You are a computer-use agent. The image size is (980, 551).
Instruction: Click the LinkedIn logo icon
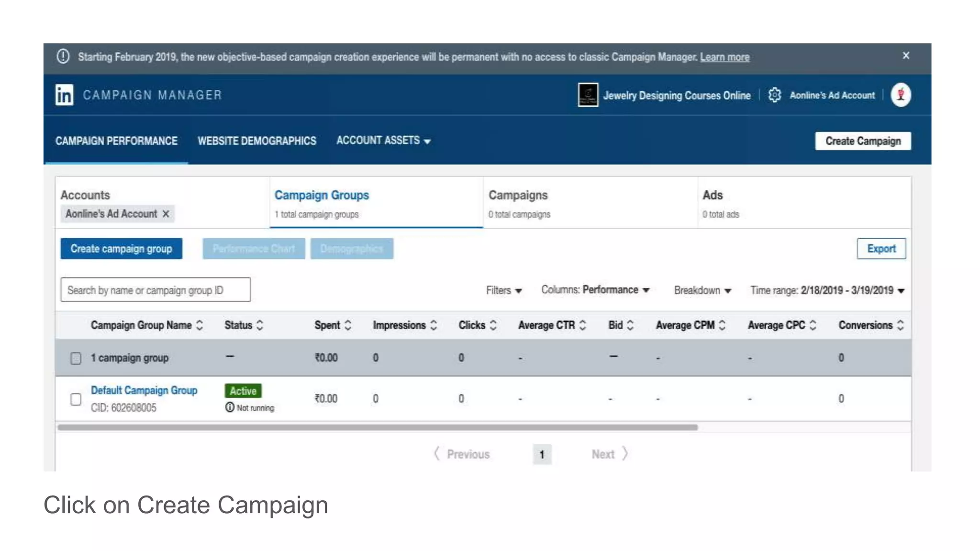coord(64,95)
